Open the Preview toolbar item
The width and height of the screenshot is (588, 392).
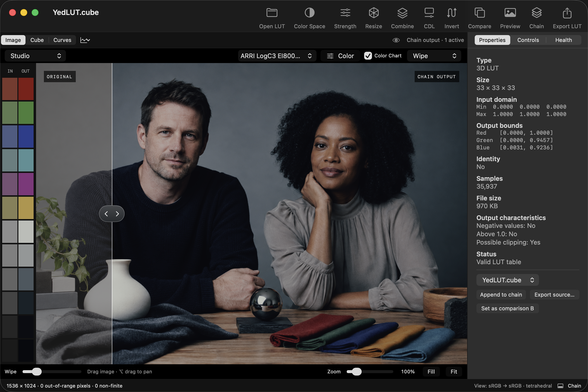510,18
